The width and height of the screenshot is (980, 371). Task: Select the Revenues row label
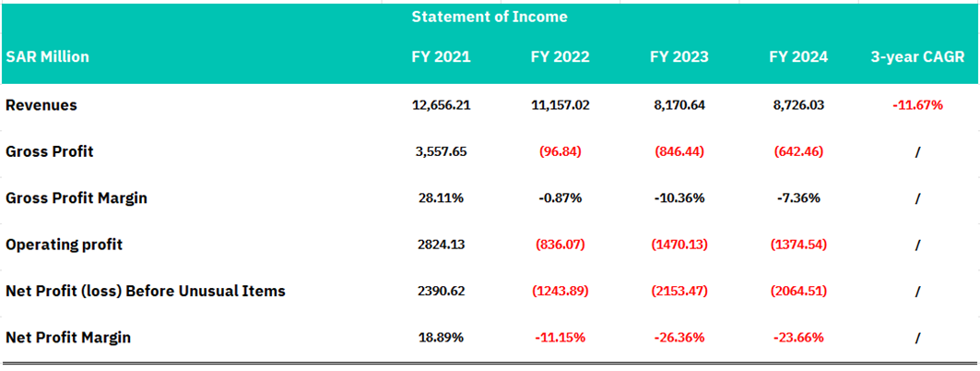tap(41, 105)
